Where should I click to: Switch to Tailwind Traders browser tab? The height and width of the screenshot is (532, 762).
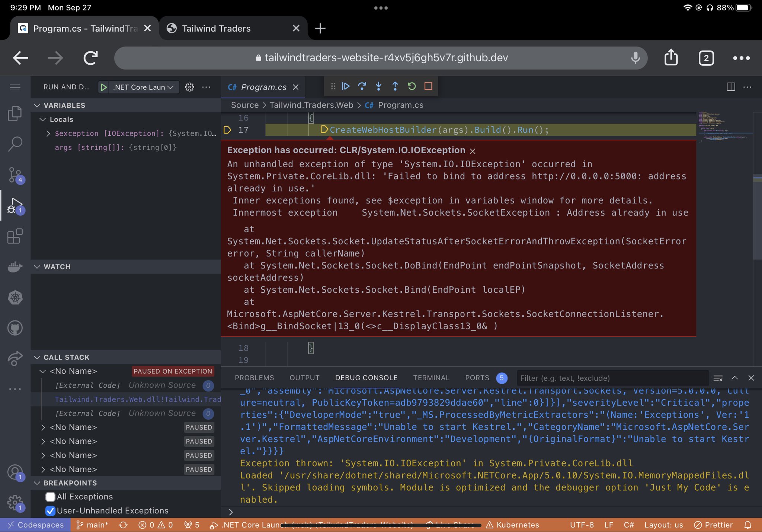[233, 28]
